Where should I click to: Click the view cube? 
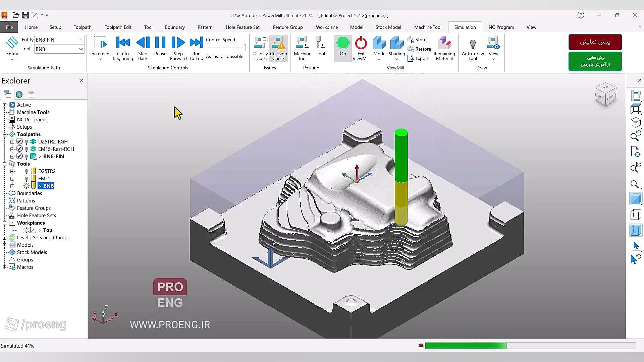click(x=605, y=95)
